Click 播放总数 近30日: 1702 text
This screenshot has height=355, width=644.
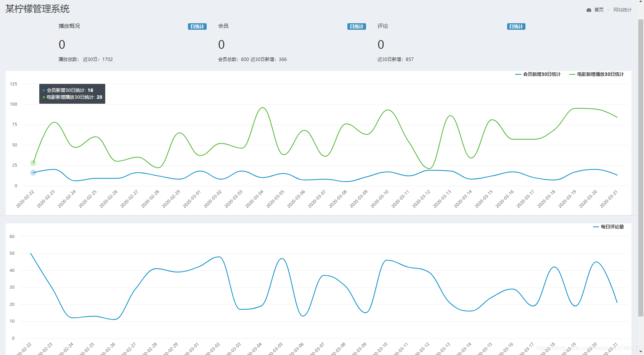(85, 59)
